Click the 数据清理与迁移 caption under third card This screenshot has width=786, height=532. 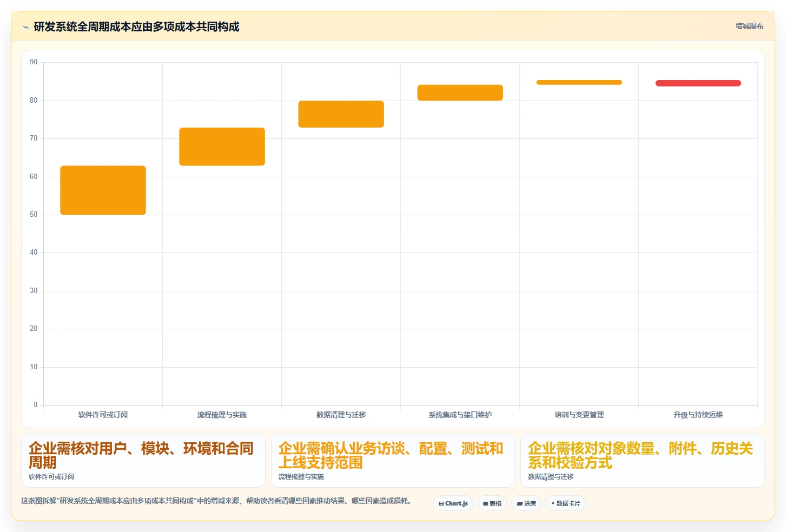[x=551, y=477]
